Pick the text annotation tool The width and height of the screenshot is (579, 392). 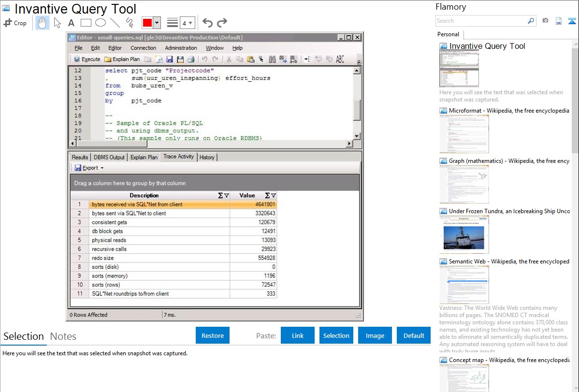click(71, 23)
